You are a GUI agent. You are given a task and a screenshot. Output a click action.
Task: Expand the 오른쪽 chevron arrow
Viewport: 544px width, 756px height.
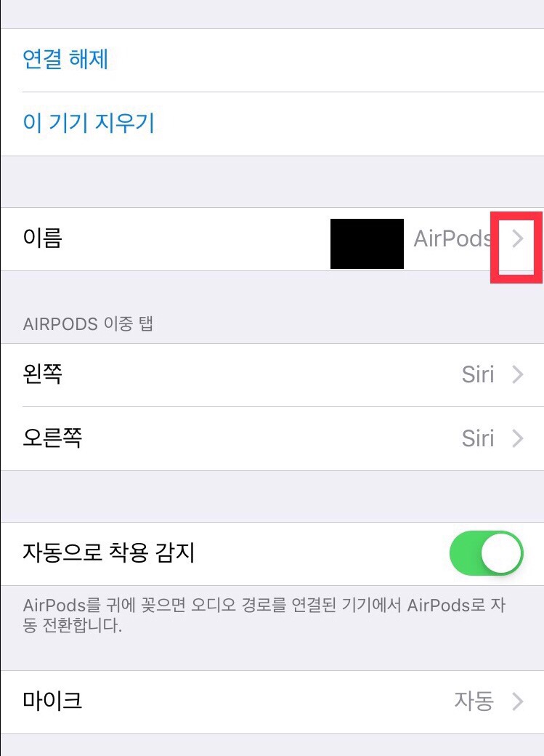tap(518, 438)
